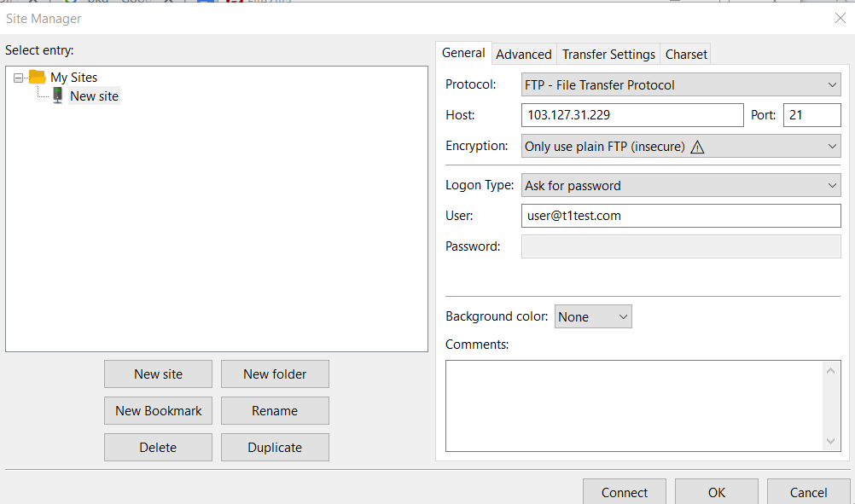
Task: Click the My Sites folder icon
Action: pos(37,77)
